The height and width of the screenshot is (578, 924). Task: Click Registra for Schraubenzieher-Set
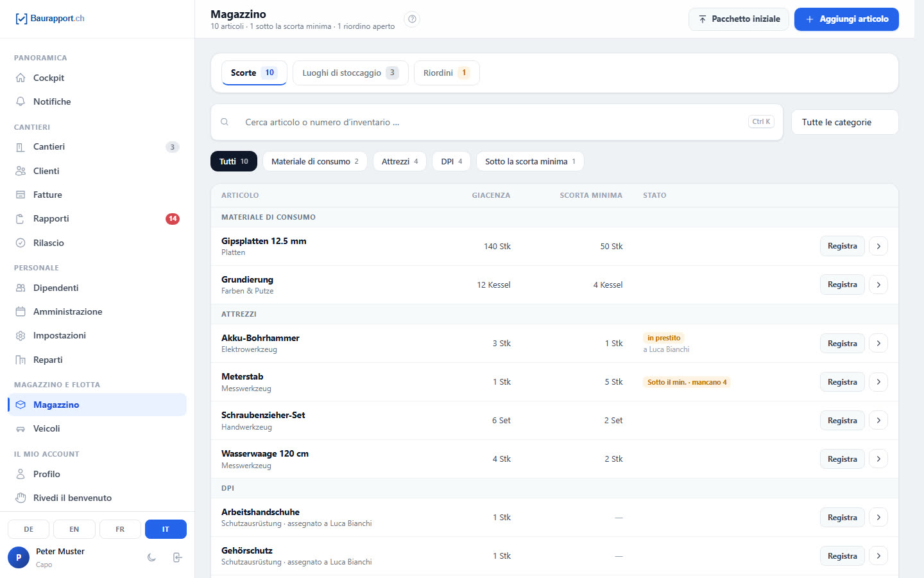[842, 421]
